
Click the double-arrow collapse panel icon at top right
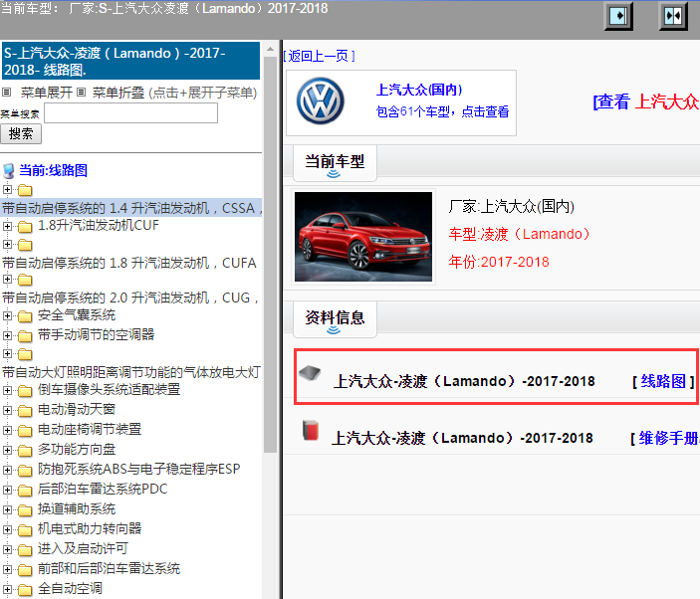coord(674,17)
